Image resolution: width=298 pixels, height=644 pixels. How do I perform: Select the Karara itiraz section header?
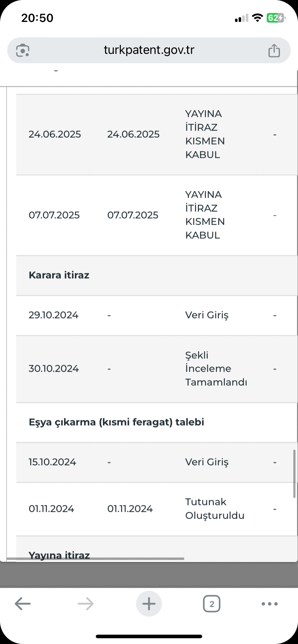coord(59,275)
